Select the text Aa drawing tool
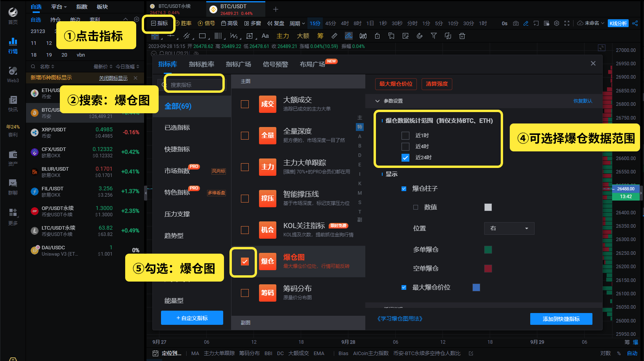 click(265, 36)
